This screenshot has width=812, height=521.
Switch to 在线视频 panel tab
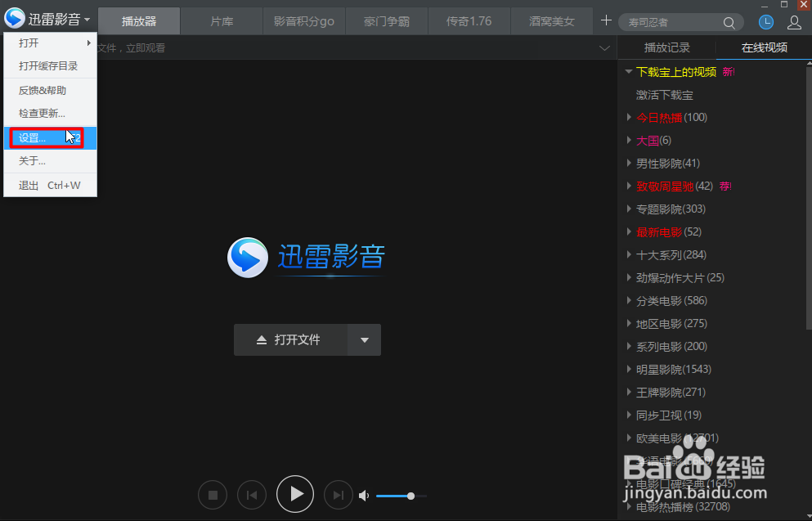(x=765, y=47)
